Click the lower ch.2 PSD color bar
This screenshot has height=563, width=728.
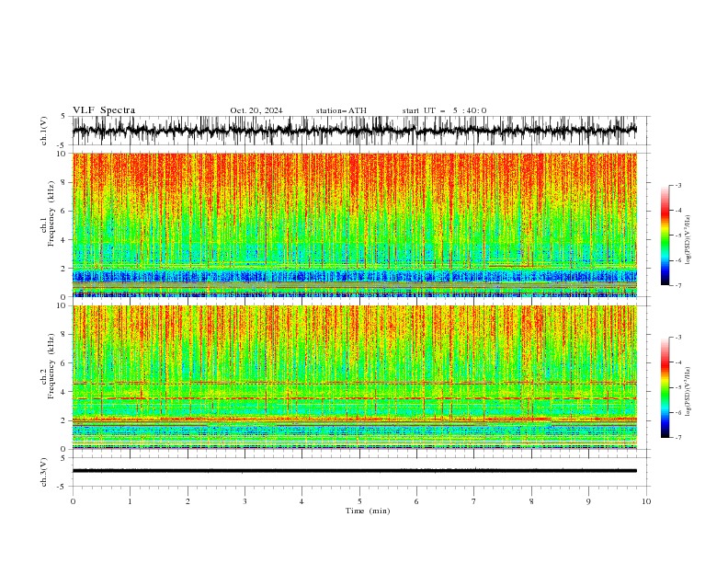pyautogui.click(x=665, y=387)
